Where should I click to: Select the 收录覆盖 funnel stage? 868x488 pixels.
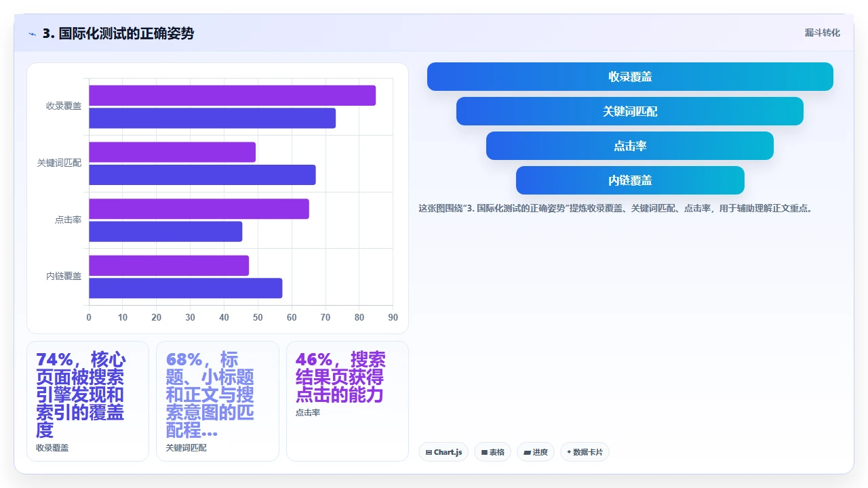coord(630,77)
